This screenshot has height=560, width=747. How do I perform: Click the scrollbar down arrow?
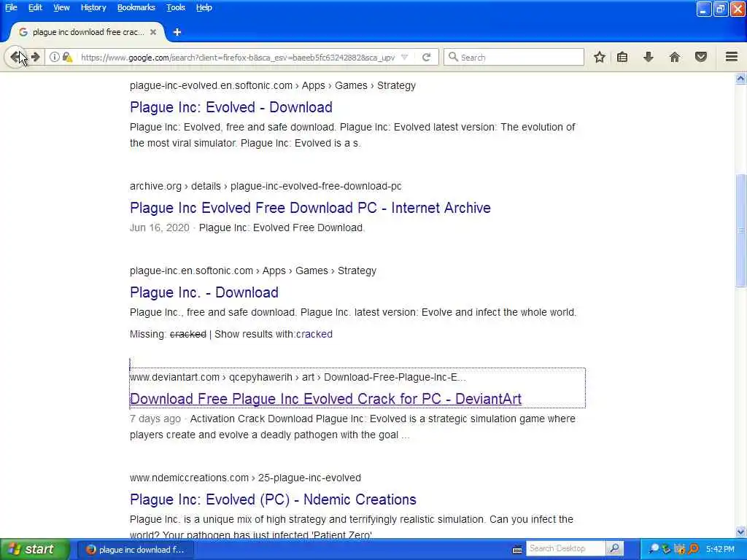740,532
